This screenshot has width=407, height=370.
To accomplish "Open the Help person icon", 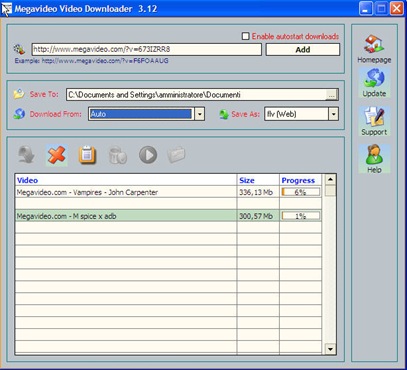I will tap(374, 155).
